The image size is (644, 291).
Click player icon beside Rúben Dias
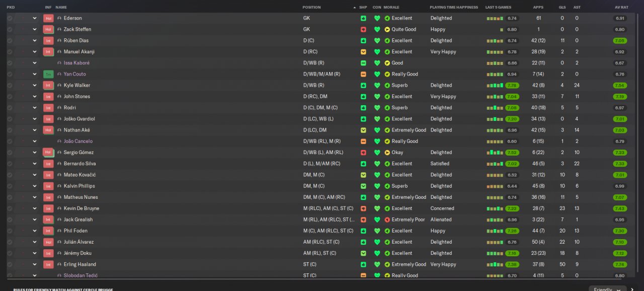point(59,41)
